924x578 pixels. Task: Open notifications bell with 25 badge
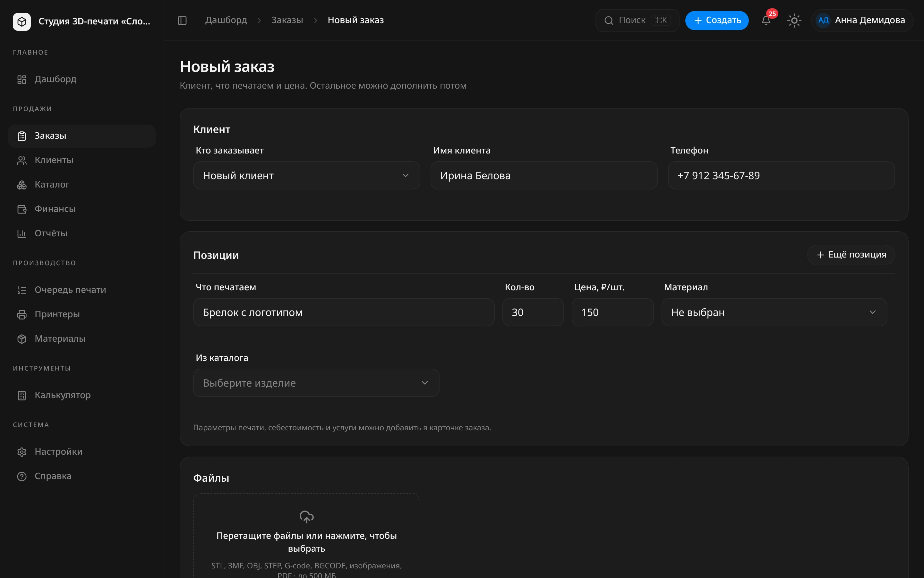click(766, 20)
